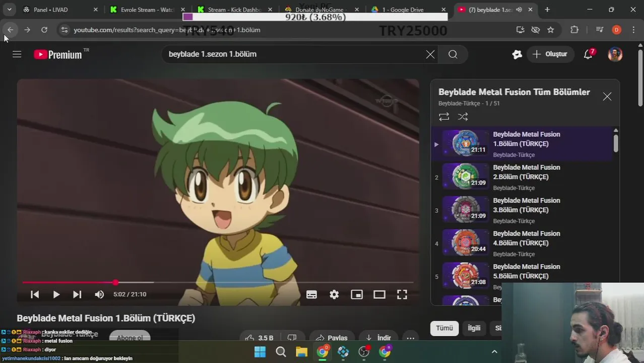
Task: Open Chrome profile D avatar
Action: point(616,30)
